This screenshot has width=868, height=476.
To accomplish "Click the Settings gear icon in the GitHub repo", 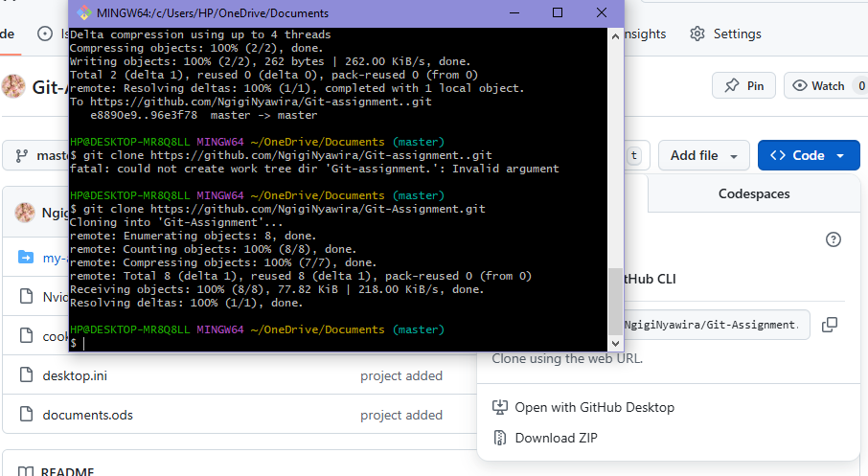I will click(x=697, y=34).
